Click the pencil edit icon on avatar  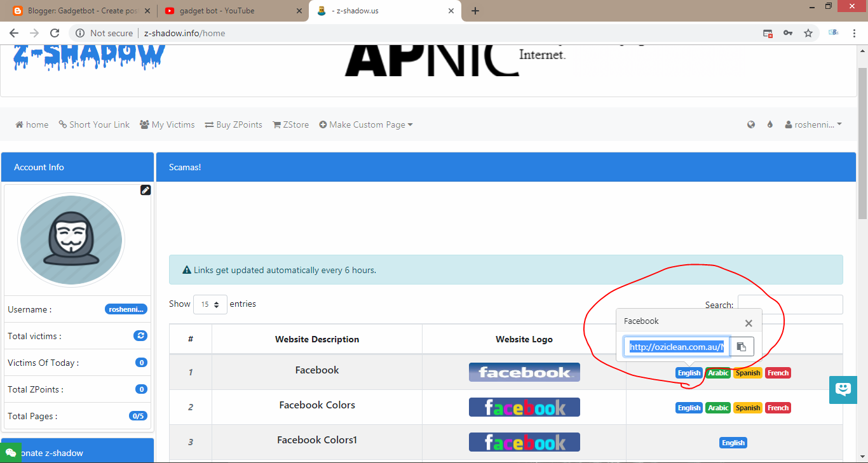146,190
